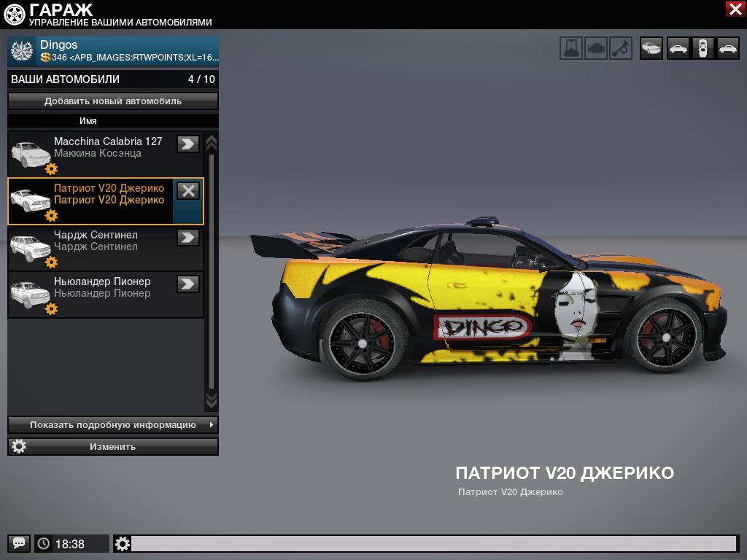Expand Показать подробную информацию panel
This screenshot has width=747, height=560.
point(113,424)
